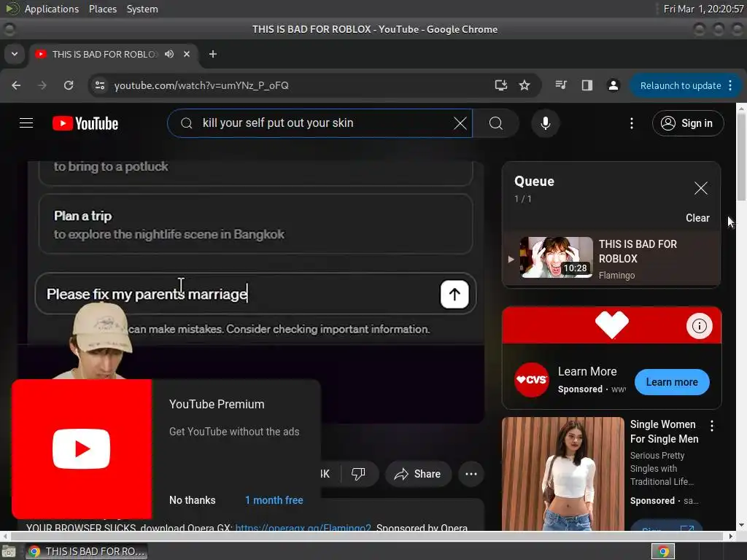Click the clock in the top panel
This screenshot has width=747, height=560.
(704, 9)
